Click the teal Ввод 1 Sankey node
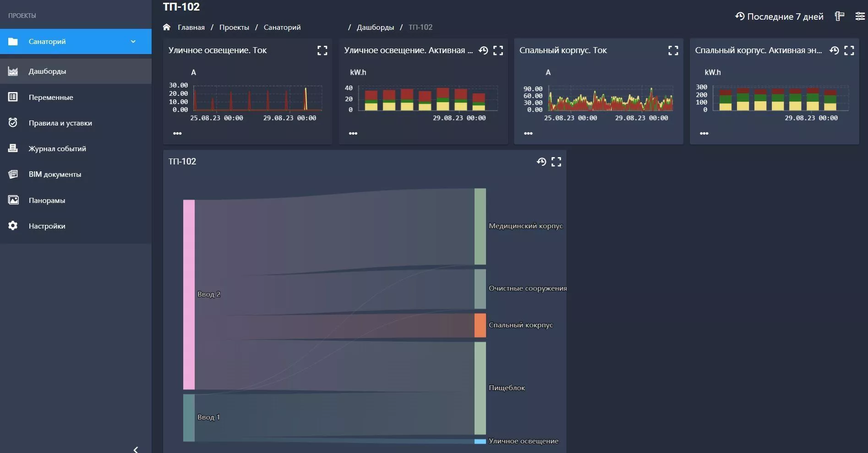Viewport: 868px width, 453px height. 189,418
